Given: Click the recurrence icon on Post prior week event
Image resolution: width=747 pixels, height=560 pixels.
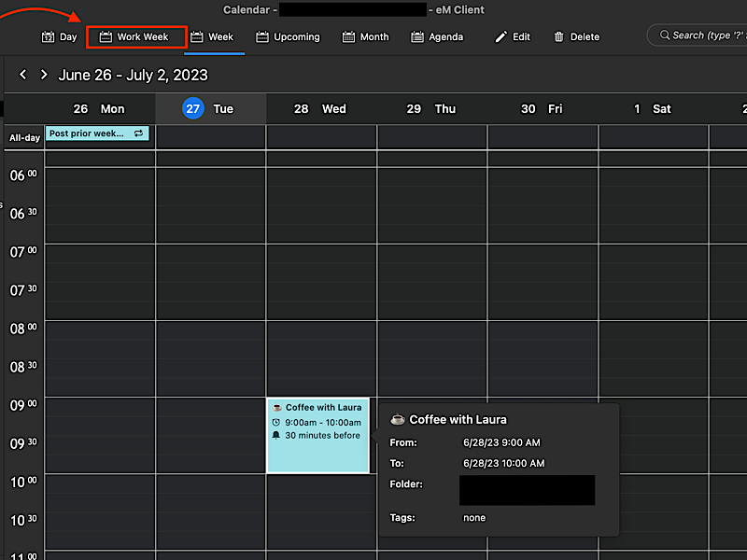Looking at the screenshot, I should (x=139, y=133).
